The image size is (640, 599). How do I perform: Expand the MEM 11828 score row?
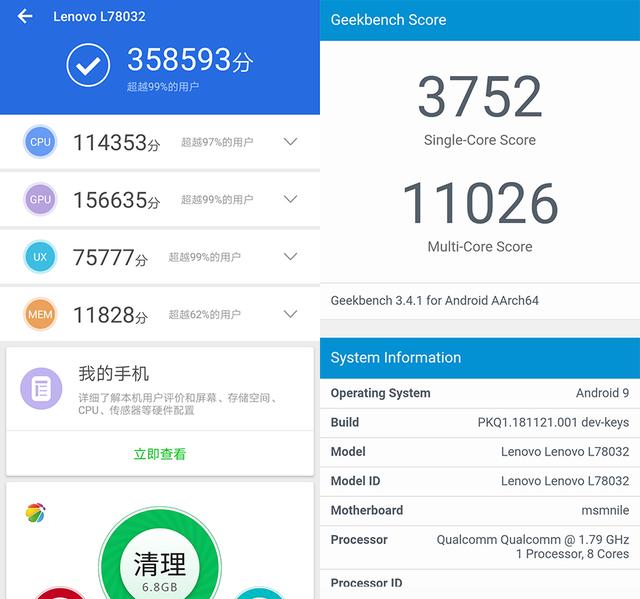290,314
